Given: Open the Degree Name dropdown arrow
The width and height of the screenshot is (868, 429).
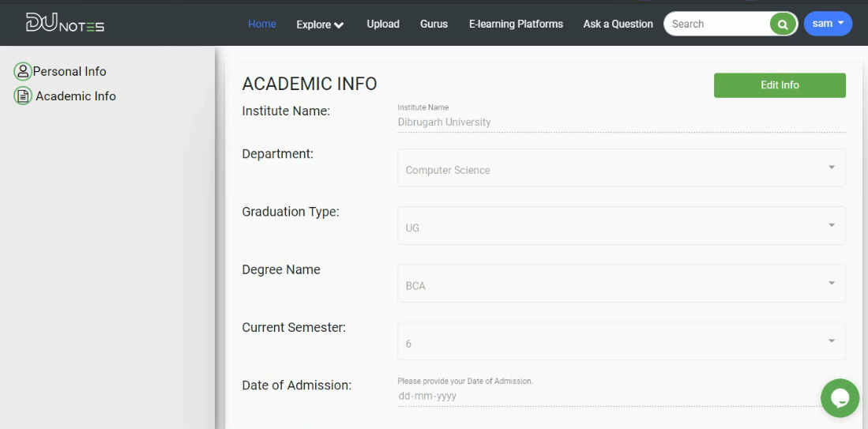Looking at the screenshot, I should 832,283.
